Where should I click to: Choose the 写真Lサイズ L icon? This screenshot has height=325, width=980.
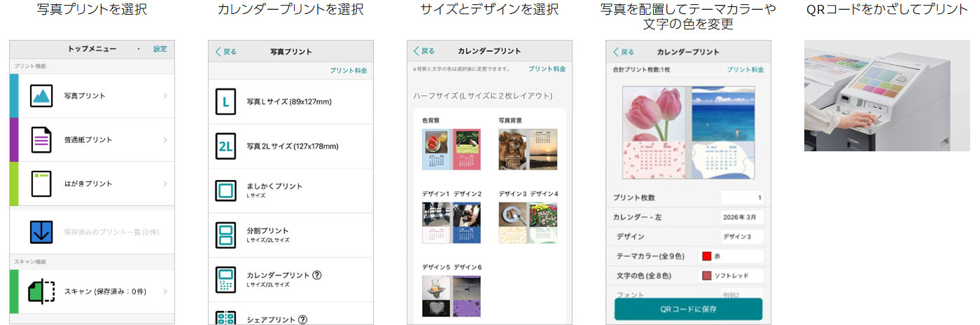tap(226, 102)
